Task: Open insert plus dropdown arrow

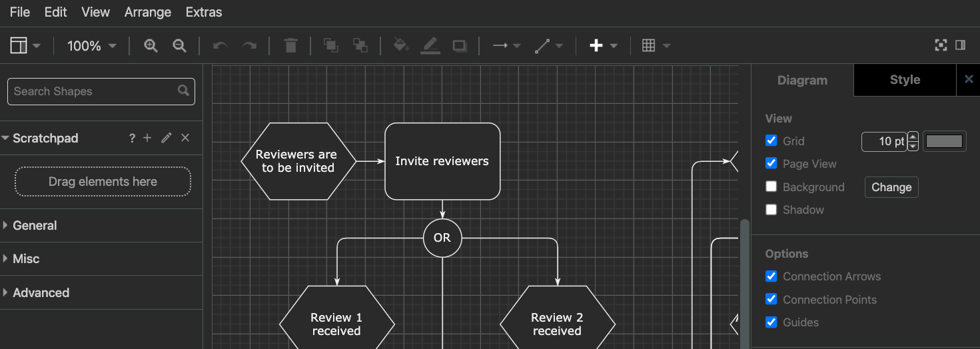Action: [614, 46]
